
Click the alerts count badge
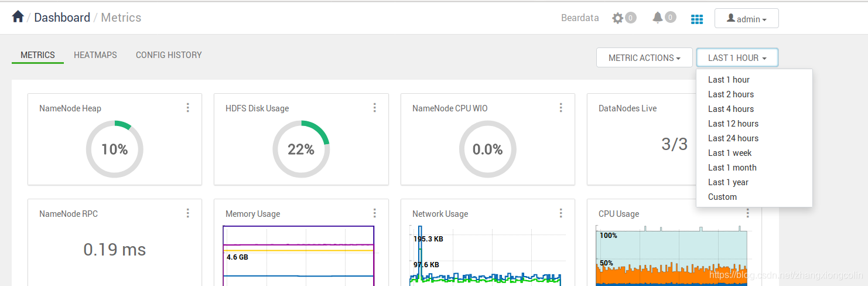tap(671, 17)
